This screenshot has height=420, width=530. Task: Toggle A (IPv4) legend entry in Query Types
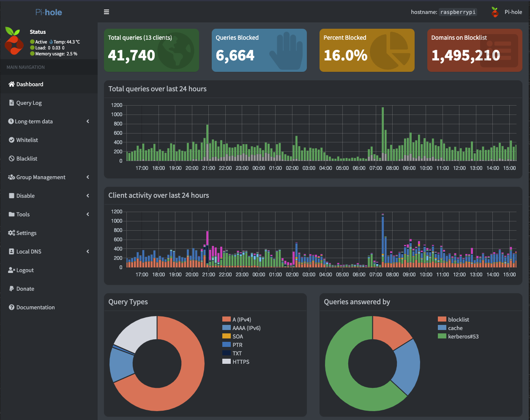click(237, 319)
